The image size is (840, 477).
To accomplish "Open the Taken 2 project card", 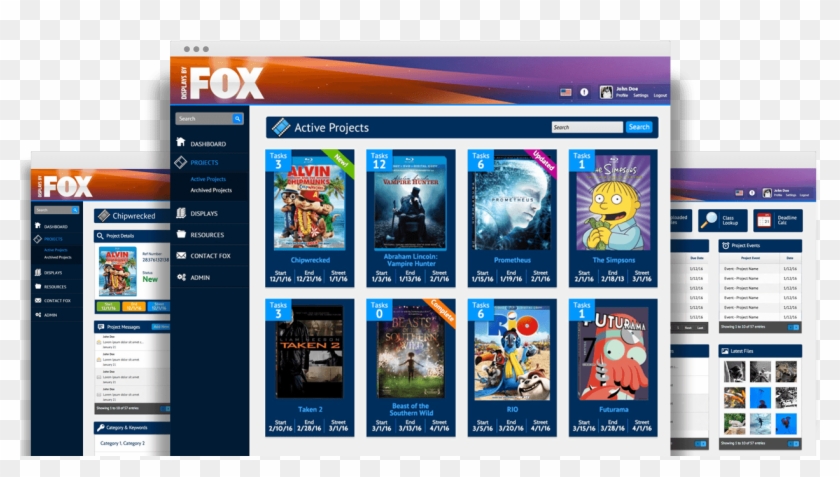I will pyautogui.click(x=310, y=368).
